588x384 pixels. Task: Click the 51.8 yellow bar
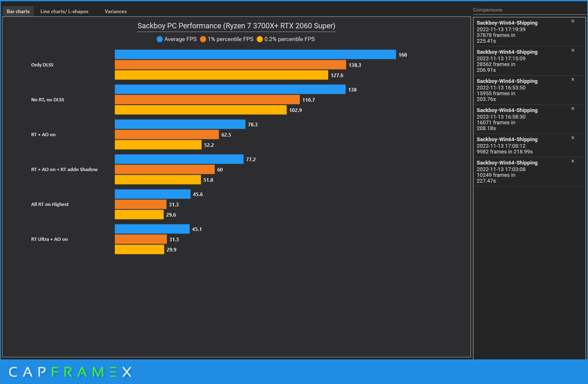pos(158,180)
